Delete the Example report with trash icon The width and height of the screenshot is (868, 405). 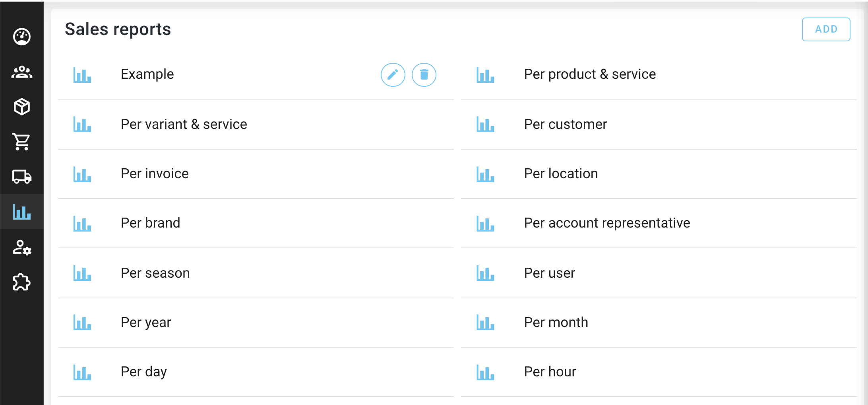(x=424, y=75)
